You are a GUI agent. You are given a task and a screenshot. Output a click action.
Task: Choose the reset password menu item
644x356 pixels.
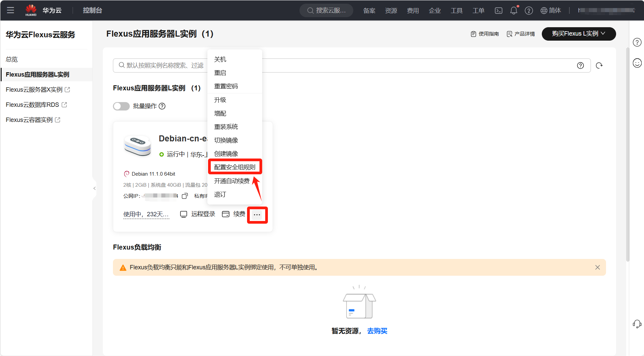(226, 86)
